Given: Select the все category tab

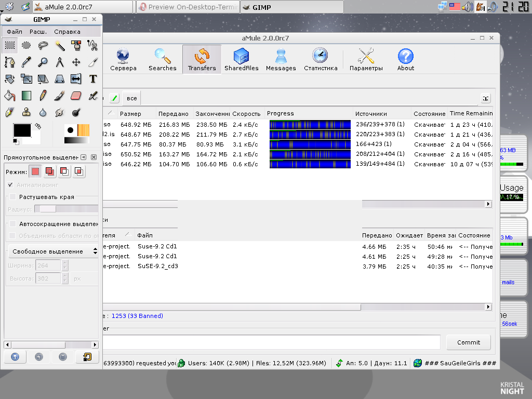Looking at the screenshot, I should pos(131,98).
